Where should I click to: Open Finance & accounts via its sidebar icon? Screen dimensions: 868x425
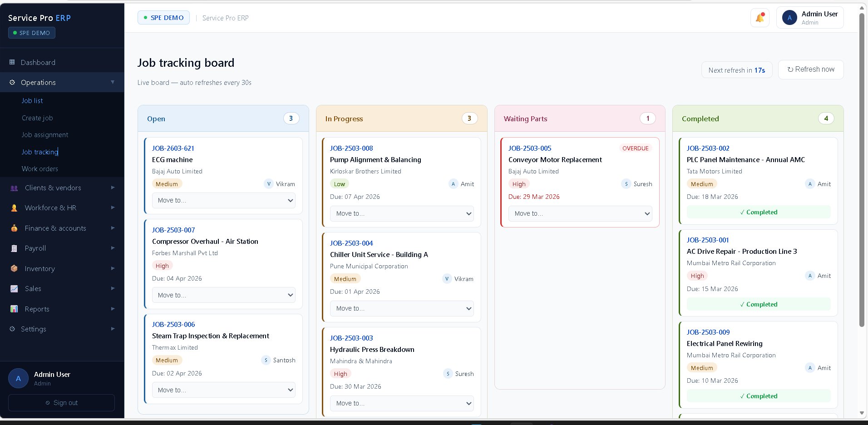14,228
